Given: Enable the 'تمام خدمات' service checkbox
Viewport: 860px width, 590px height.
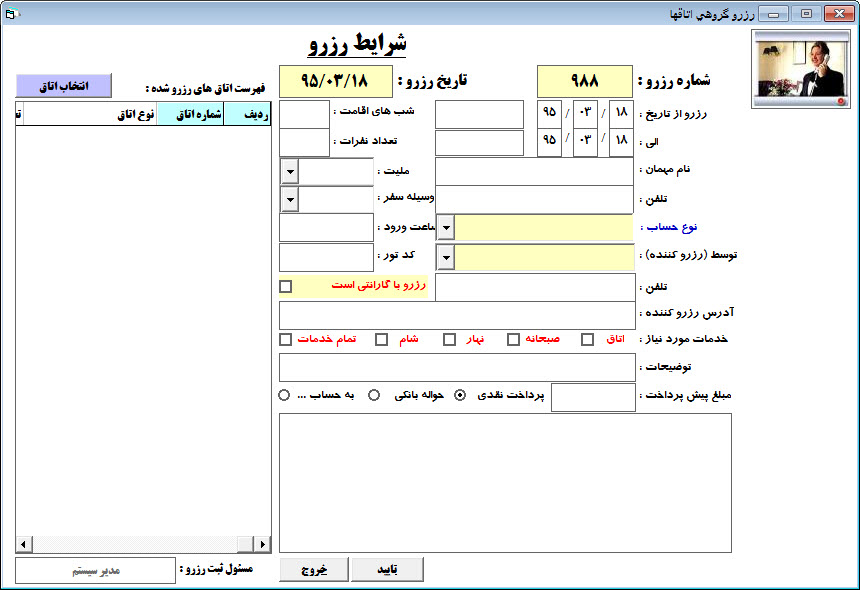Looking at the screenshot, I should point(285,339).
